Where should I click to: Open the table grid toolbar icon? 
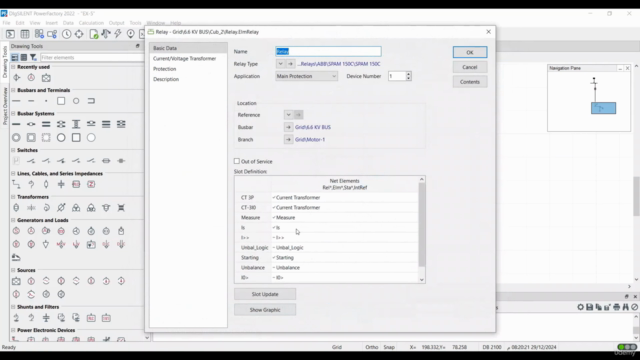pos(25,34)
